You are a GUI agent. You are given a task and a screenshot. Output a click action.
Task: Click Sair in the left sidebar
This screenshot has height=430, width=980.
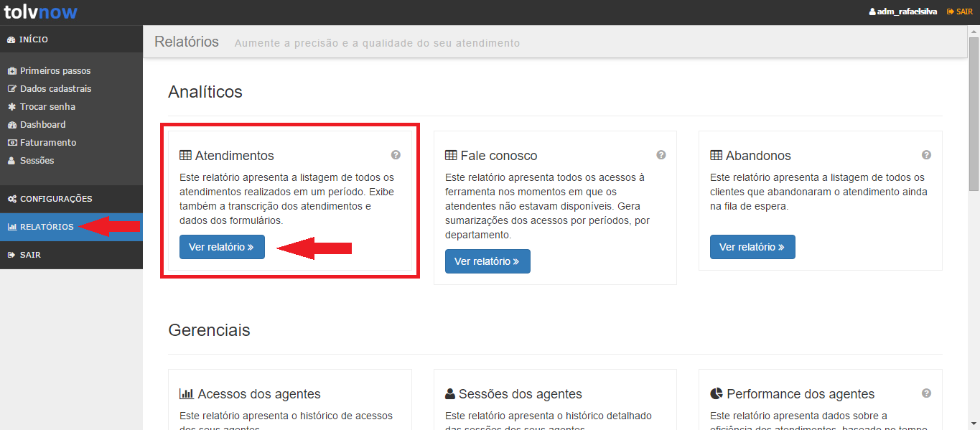pos(30,255)
